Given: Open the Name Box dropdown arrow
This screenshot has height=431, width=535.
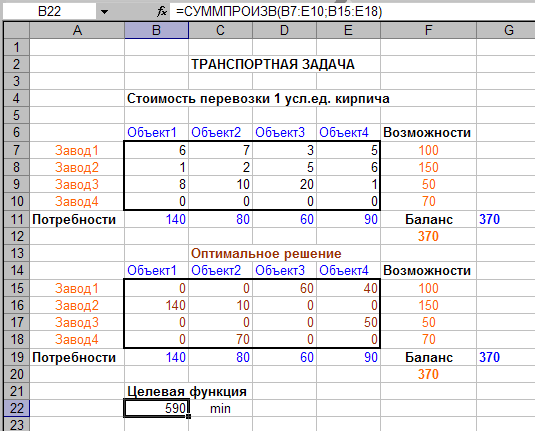Looking at the screenshot, I should point(104,12).
